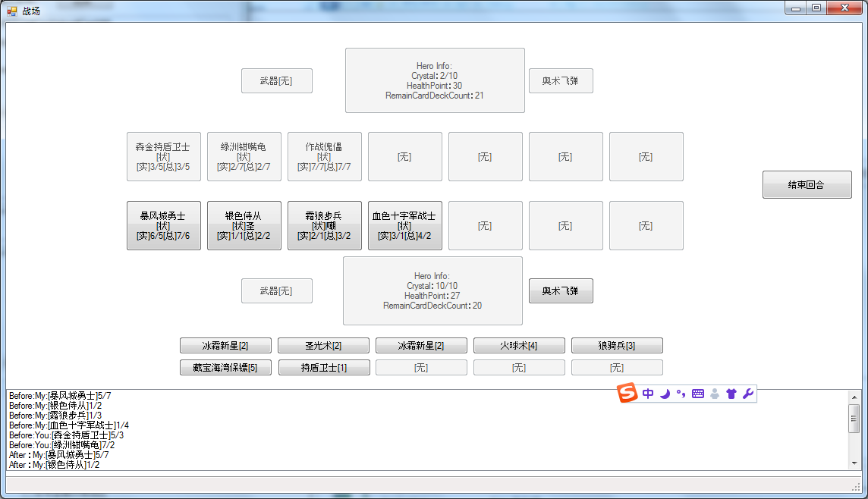Viewport: 868px width, 499px height.
Task: Click the opponent's 奥术飞弹 hero power
Action: (561, 81)
